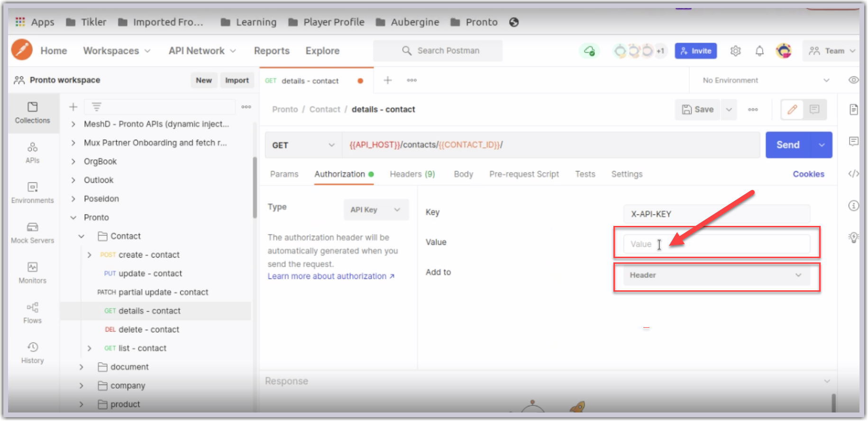Switch to comment mode icon
This screenshot has width=868, height=421.
coord(814,109)
